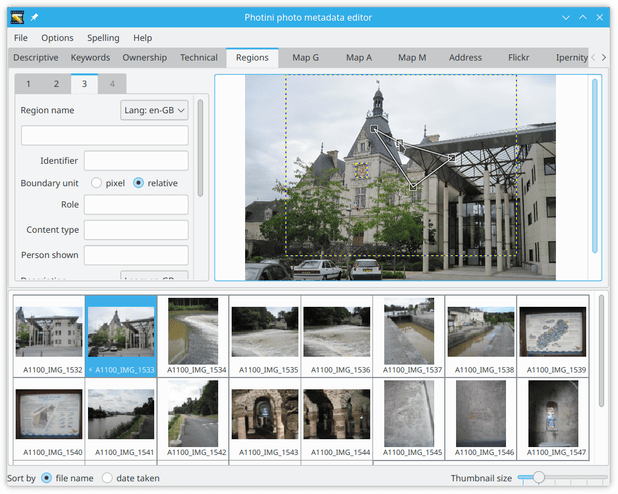This screenshot has width=618, height=494.
Task: Switch to the Map M tab
Action: [412, 58]
